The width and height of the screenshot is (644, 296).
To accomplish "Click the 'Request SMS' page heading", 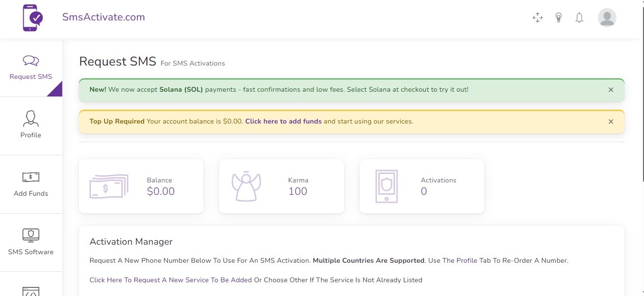I will coord(117,62).
